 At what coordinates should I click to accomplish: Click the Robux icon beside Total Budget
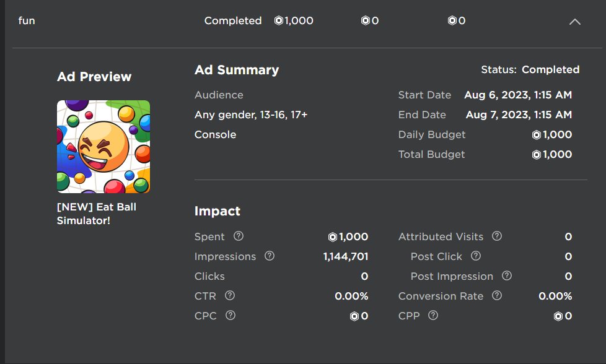pos(537,155)
